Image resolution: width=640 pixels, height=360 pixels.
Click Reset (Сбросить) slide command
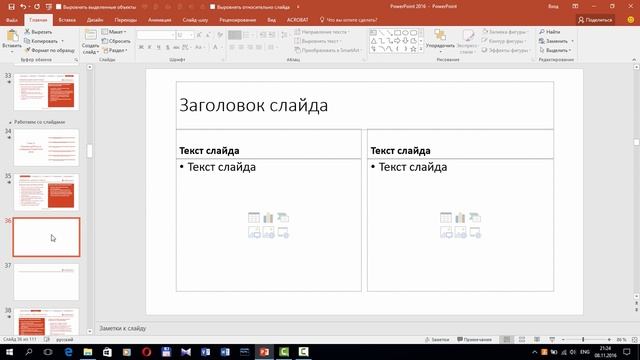coord(116,41)
